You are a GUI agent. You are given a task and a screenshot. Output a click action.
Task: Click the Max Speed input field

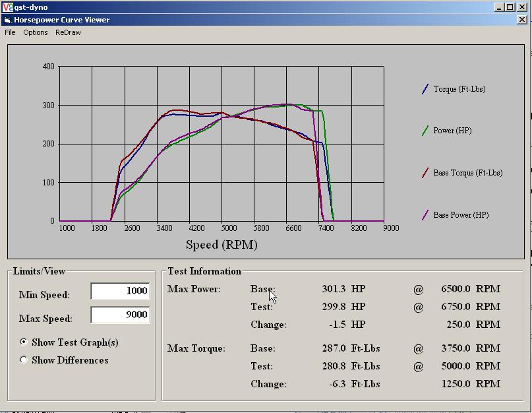click(x=120, y=315)
